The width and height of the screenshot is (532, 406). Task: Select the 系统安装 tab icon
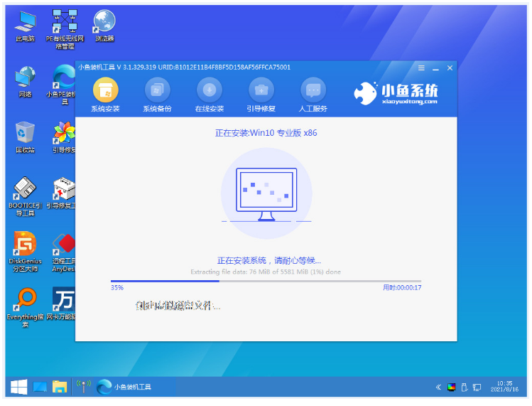[105, 90]
